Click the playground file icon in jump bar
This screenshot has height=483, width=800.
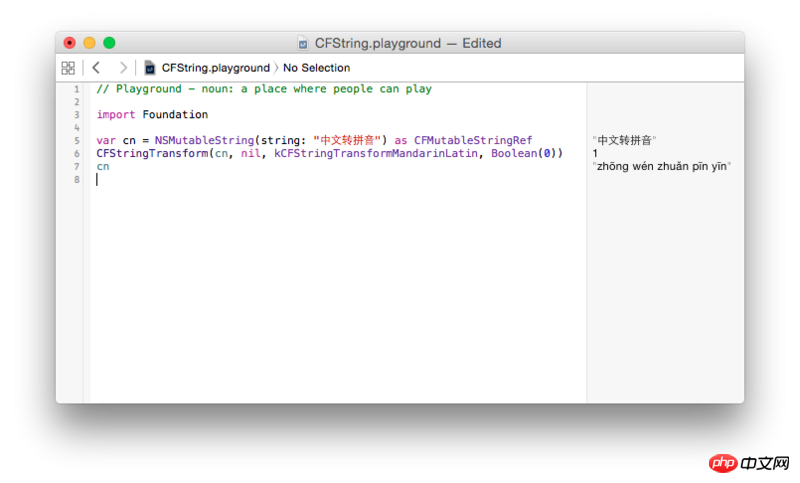click(149, 68)
